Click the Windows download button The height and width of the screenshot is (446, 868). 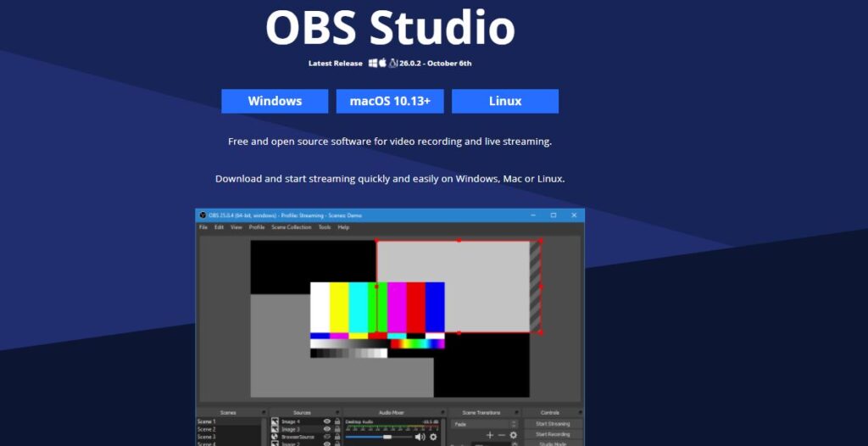click(x=275, y=101)
